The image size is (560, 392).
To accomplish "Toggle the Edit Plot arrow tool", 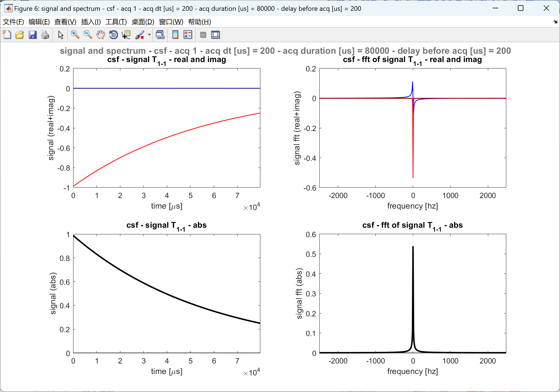I will click(61, 35).
